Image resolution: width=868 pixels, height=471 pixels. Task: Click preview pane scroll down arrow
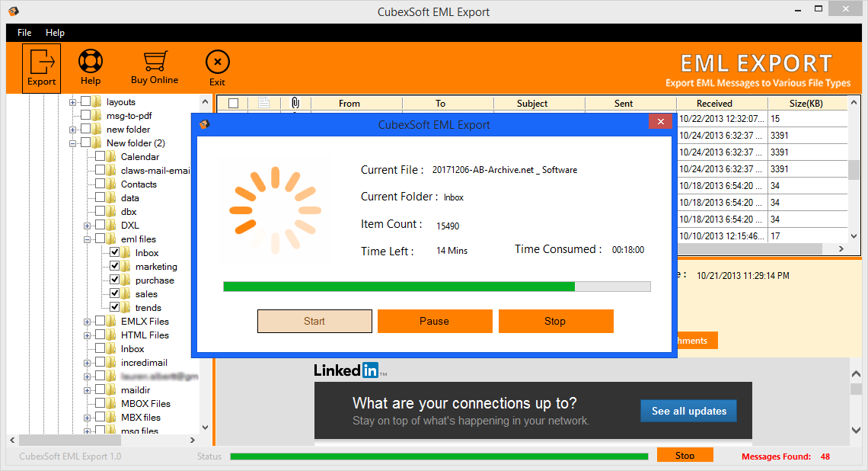(x=856, y=430)
